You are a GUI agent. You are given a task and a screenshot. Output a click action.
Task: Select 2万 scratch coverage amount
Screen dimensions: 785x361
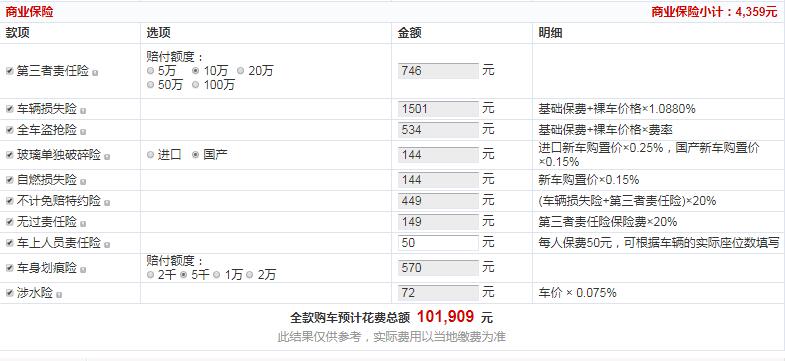[x=250, y=275]
